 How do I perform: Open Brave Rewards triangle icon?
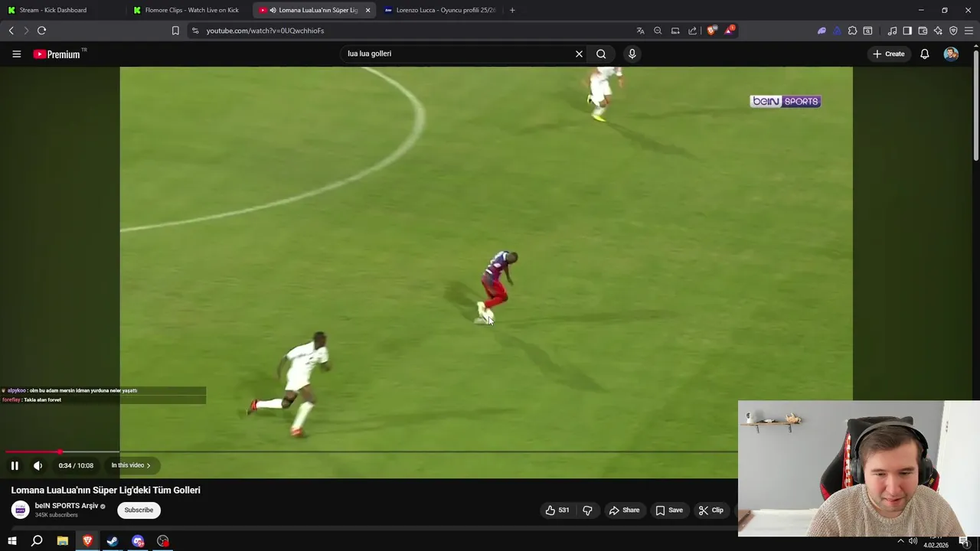point(729,31)
